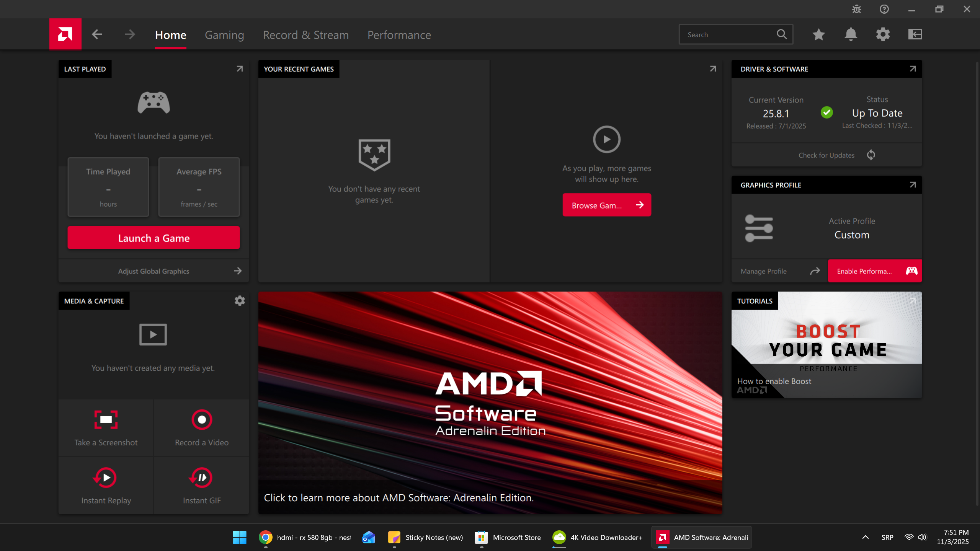This screenshot has width=980, height=551.
Task: Start Record a Video
Action: (202, 420)
